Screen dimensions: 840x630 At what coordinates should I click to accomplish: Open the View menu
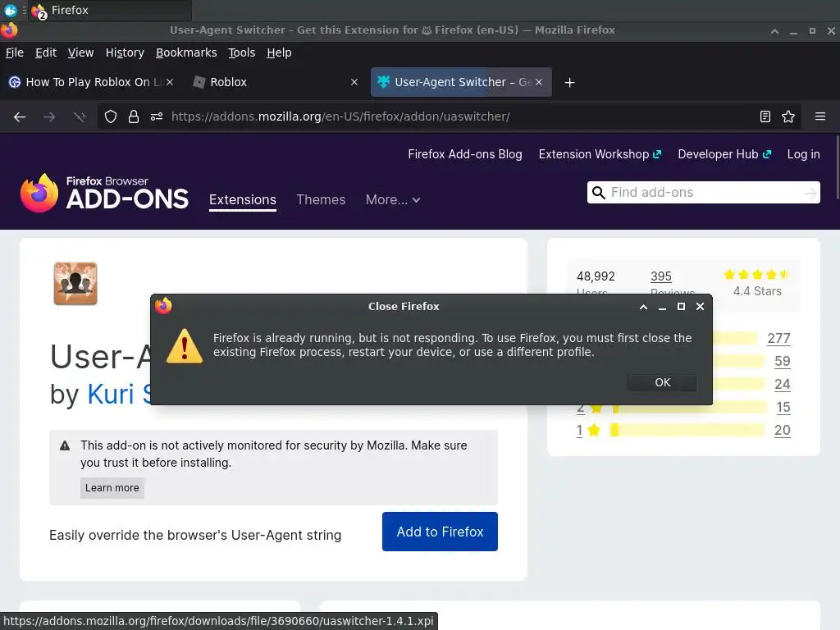coord(80,52)
